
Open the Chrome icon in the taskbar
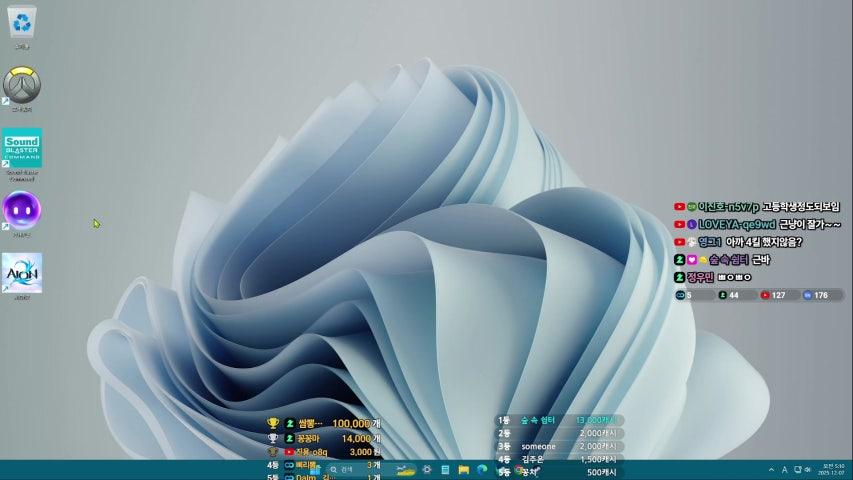click(518, 470)
